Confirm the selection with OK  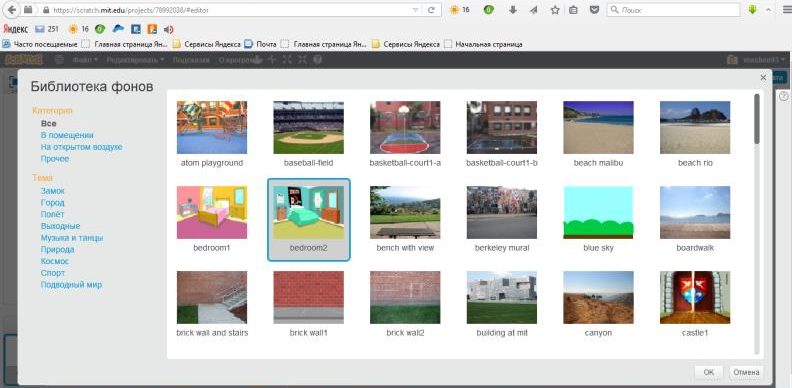click(709, 372)
